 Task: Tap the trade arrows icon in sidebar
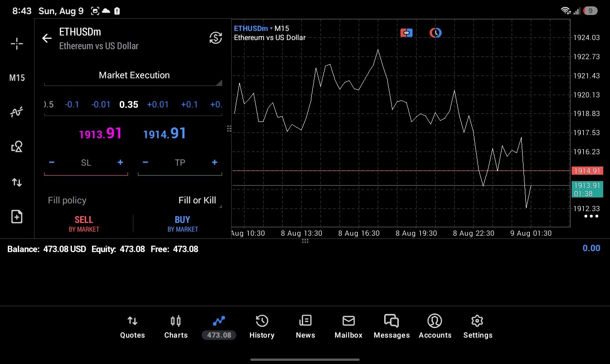[x=17, y=182]
